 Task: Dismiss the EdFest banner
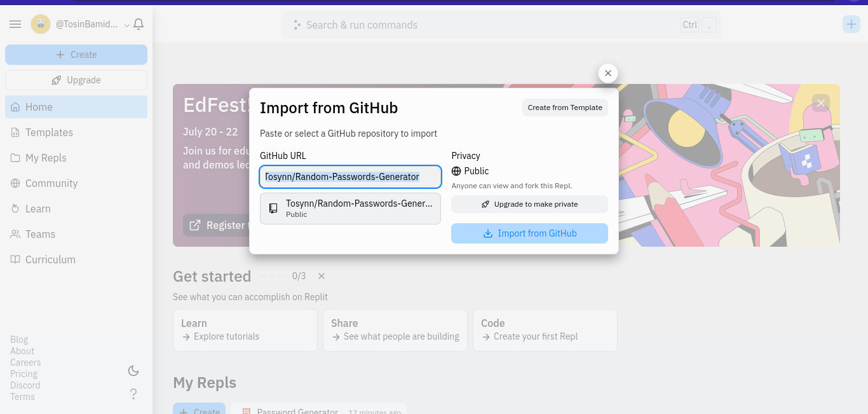coord(821,102)
